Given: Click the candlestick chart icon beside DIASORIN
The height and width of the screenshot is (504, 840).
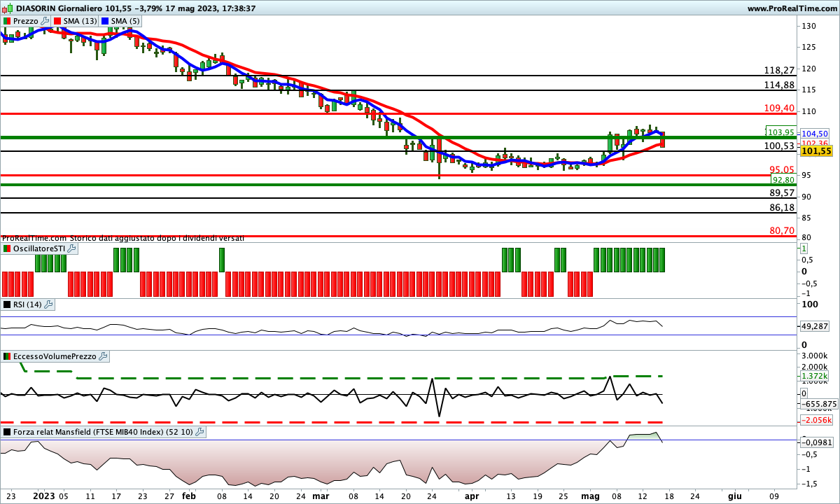Looking at the screenshot, I should tap(8, 8).
